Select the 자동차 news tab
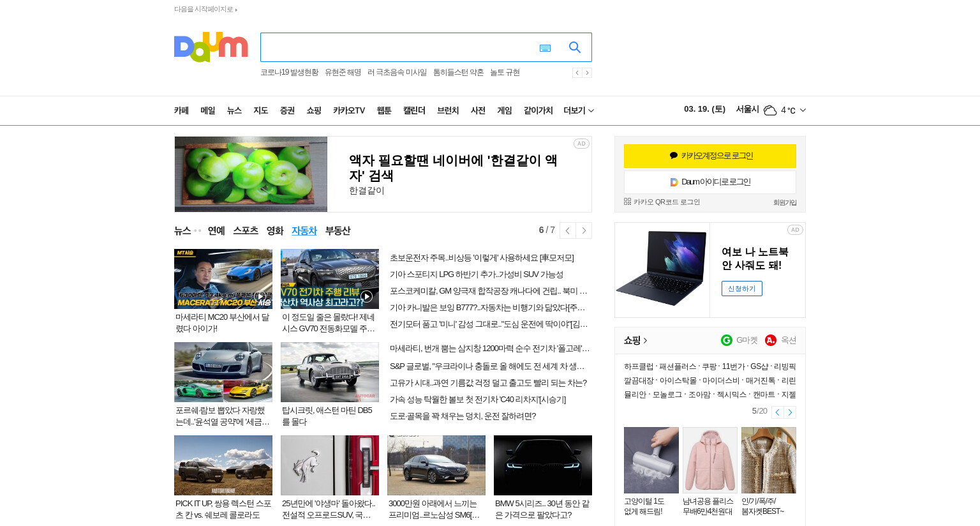Viewport: 980px width, 526px height. (x=304, y=230)
